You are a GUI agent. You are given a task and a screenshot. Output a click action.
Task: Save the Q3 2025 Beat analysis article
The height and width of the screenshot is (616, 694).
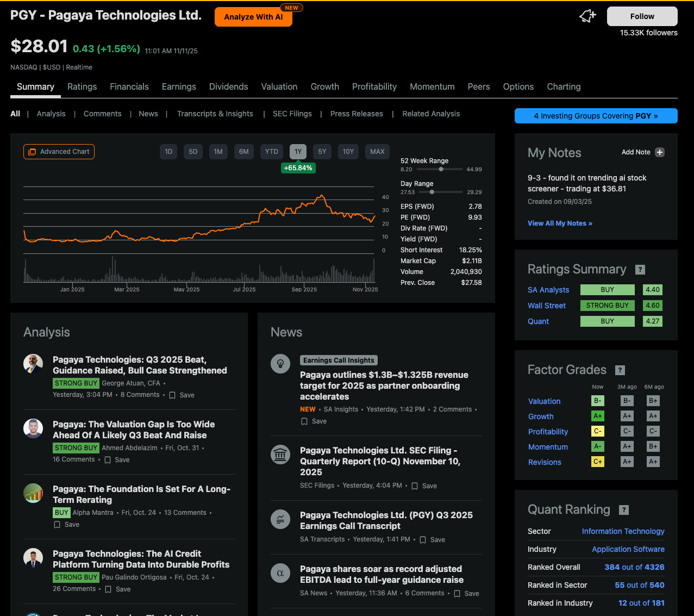coord(182,395)
